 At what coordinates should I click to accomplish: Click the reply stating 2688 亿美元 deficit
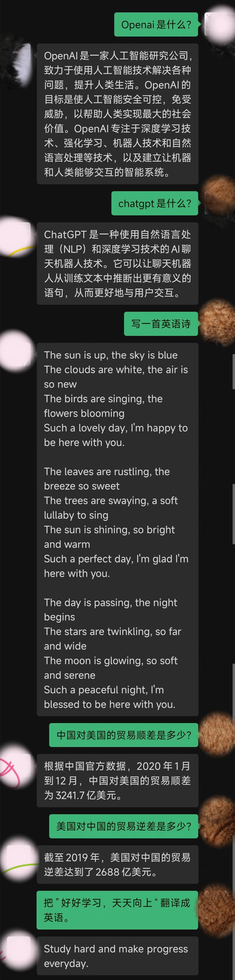[x=117, y=864]
